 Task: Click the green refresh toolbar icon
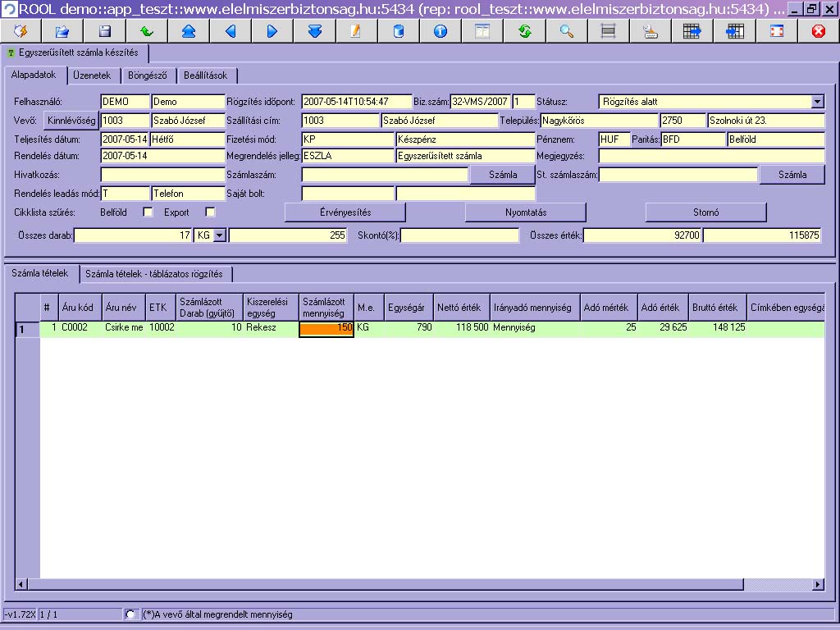point(524,31)
